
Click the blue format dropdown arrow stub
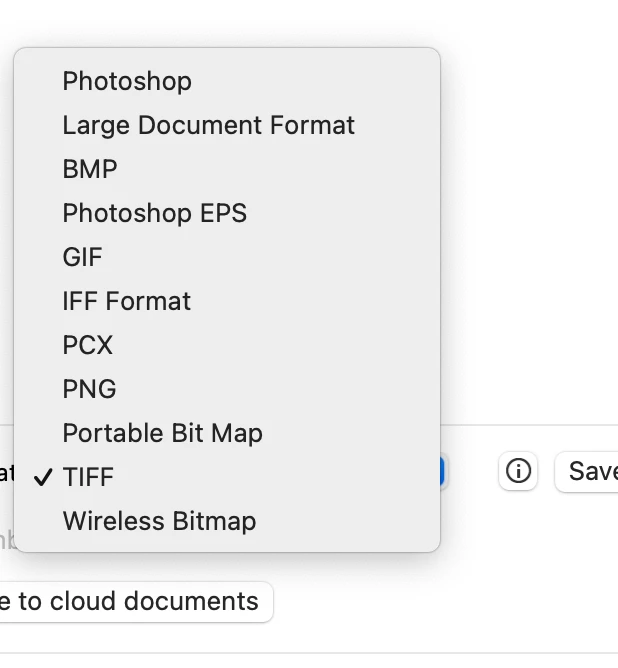[443, 472]
